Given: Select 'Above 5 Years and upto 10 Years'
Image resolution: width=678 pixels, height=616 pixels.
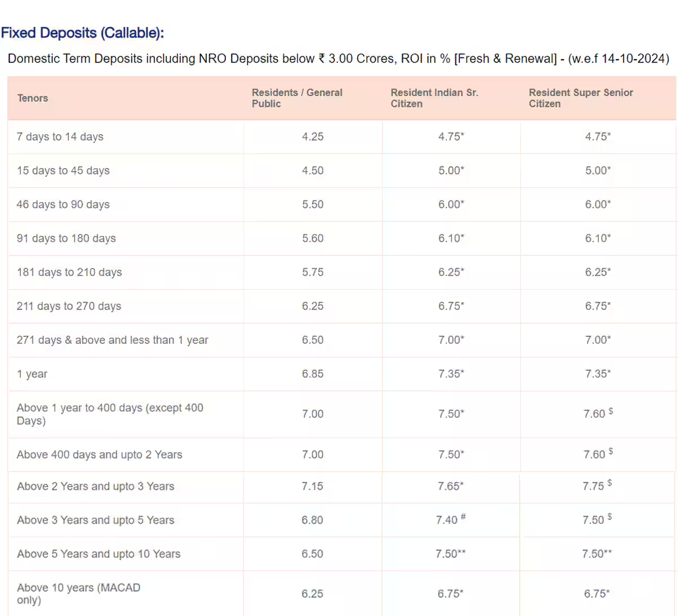Looking at the screenshot, I should [x=99, y=554].
